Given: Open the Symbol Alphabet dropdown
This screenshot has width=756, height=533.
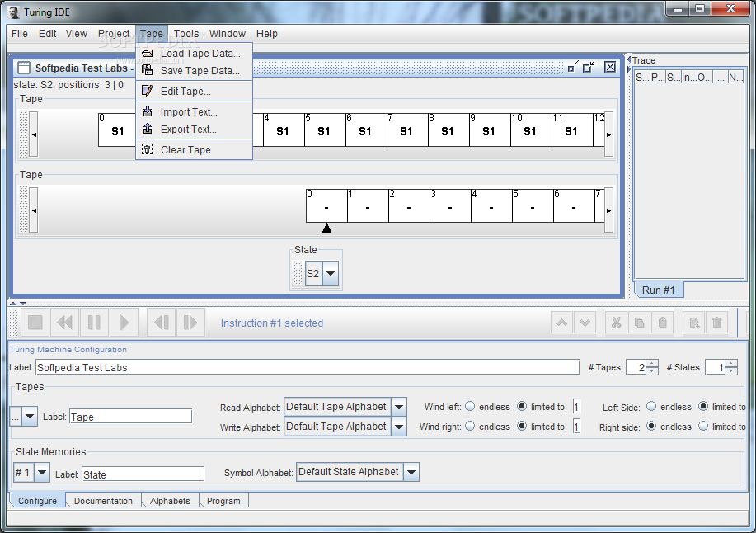Looking at the screenshot, I should pyautogui.click(x=411, y=472).
